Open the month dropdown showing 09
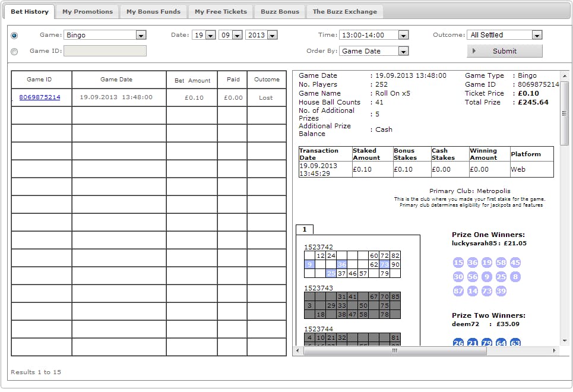Viewport: 573px width, 392px height. click(230, 35)
